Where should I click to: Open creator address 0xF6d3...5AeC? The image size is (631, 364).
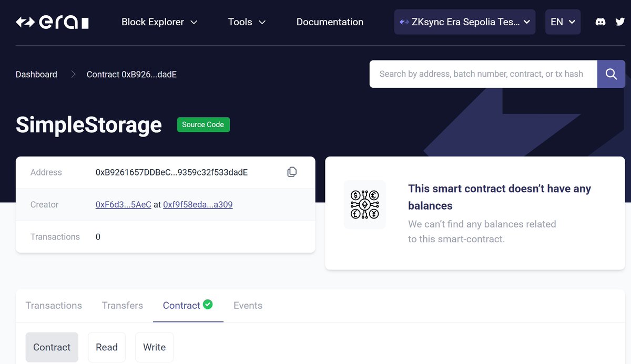pyautogui.click(x=124, y=204)
